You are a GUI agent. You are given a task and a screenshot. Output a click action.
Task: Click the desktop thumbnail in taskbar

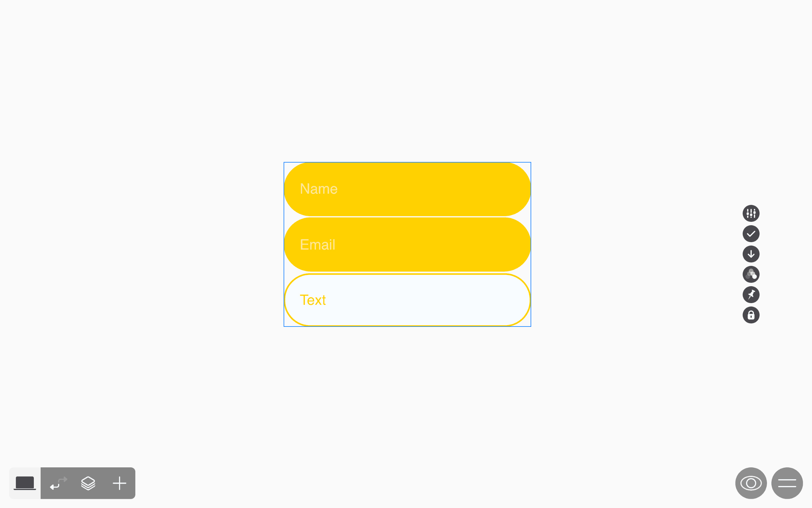tap(25, 483)
